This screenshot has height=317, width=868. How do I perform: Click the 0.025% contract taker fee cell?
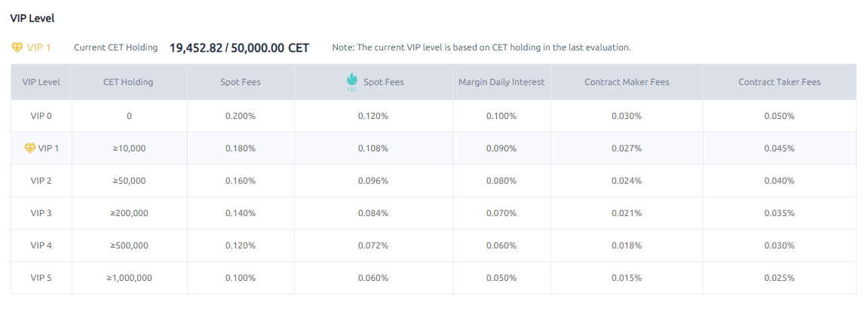point(779,278)
